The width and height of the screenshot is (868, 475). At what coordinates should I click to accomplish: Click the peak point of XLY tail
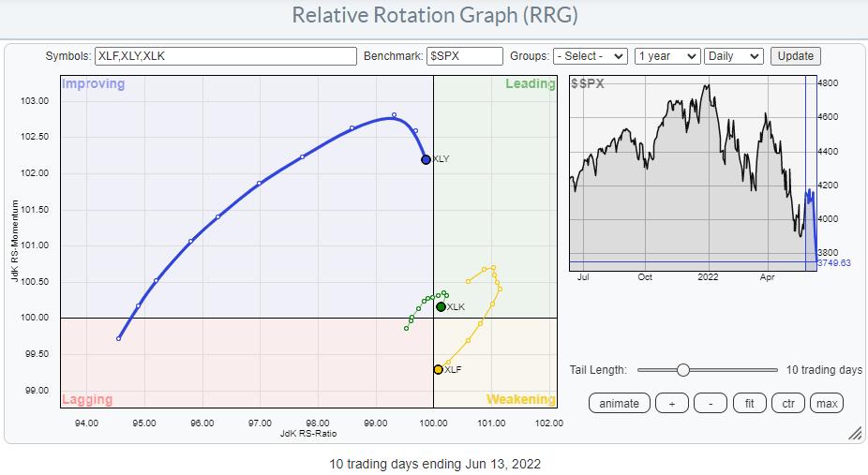tap(394, 115)
